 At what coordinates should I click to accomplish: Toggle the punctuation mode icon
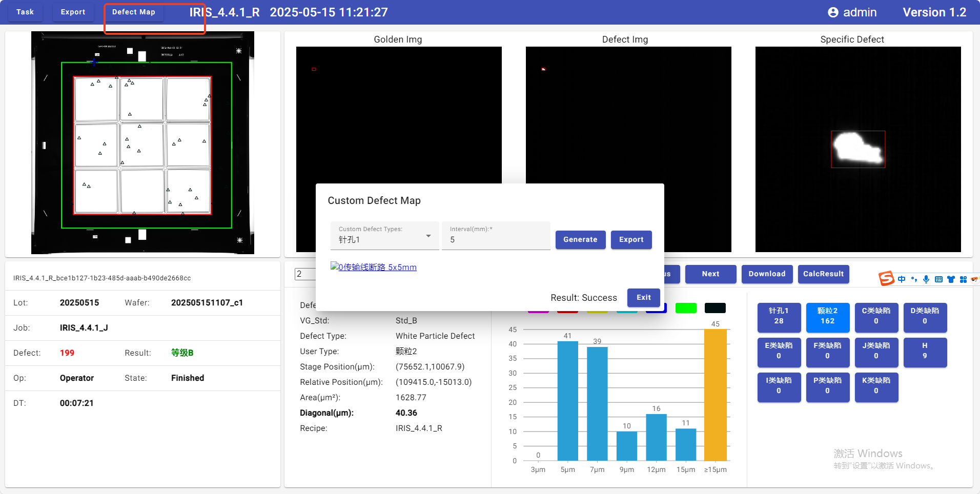[x=914, y=279]
